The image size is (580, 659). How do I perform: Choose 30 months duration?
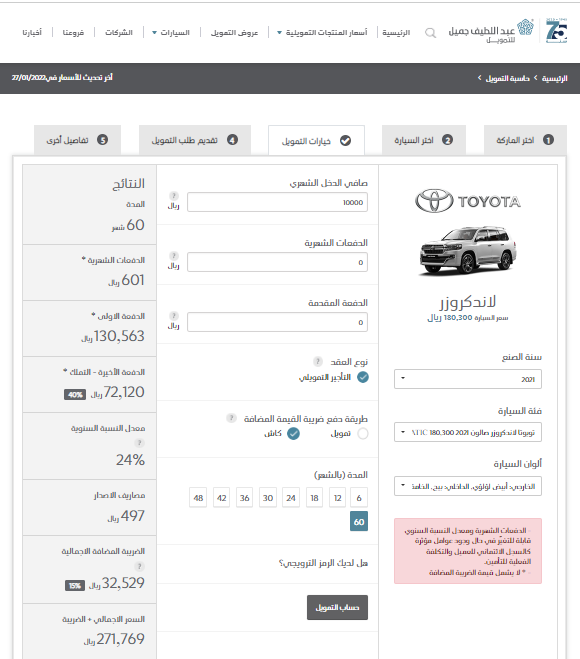point(268,498)
